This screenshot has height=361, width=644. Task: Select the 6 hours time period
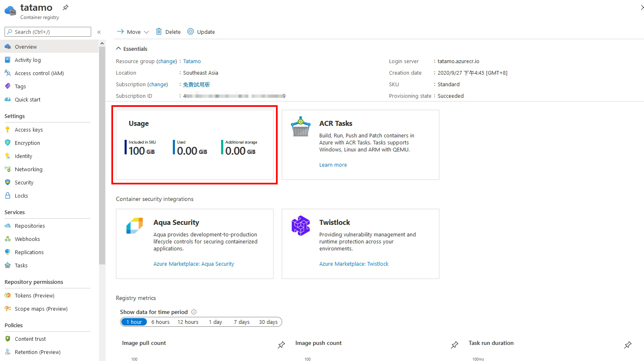pyautogui.click(x=160, y=322)
